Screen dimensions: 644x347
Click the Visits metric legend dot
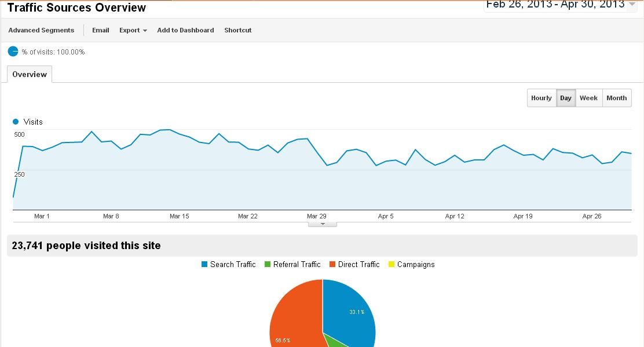[16, 122]
